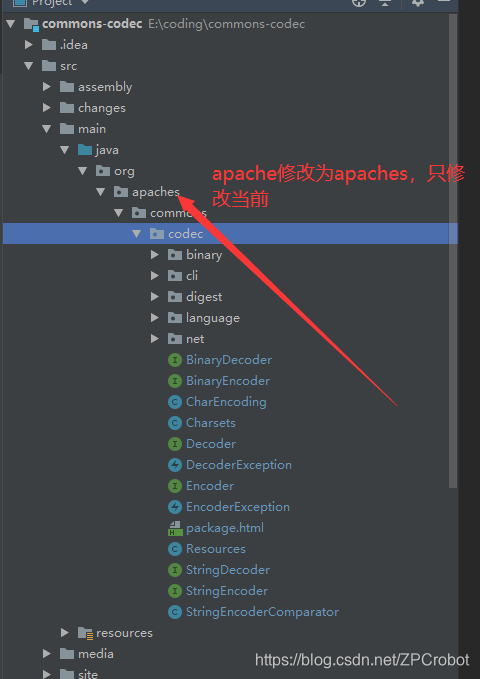Click the EncoderException exception icon
Viewport: 480px width, 679px height.
click(x=175, y=507)
